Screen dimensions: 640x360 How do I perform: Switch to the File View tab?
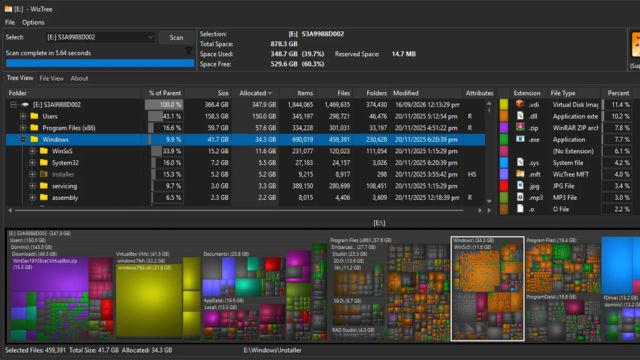(x=51, y=78)
